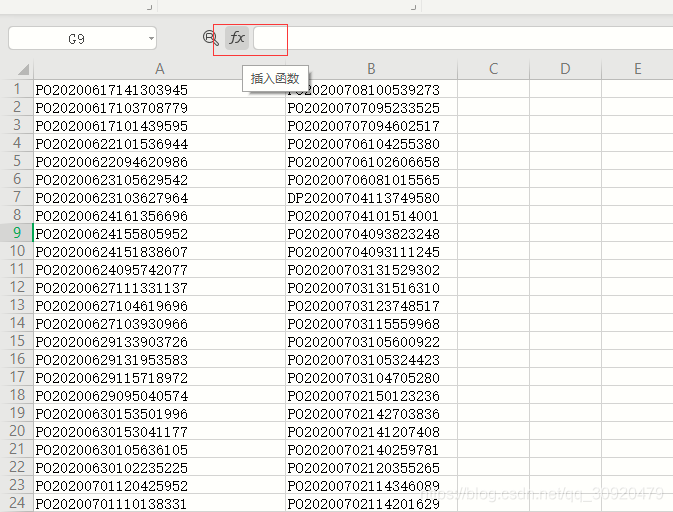Click the magnifier lookup icon beside fx
Image resolution: width=673 pixels, height=512 pixels.
click(x=210, y=38)
